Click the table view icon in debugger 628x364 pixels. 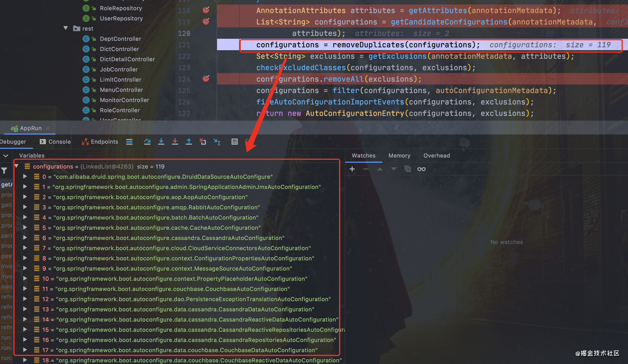point(234,142)
